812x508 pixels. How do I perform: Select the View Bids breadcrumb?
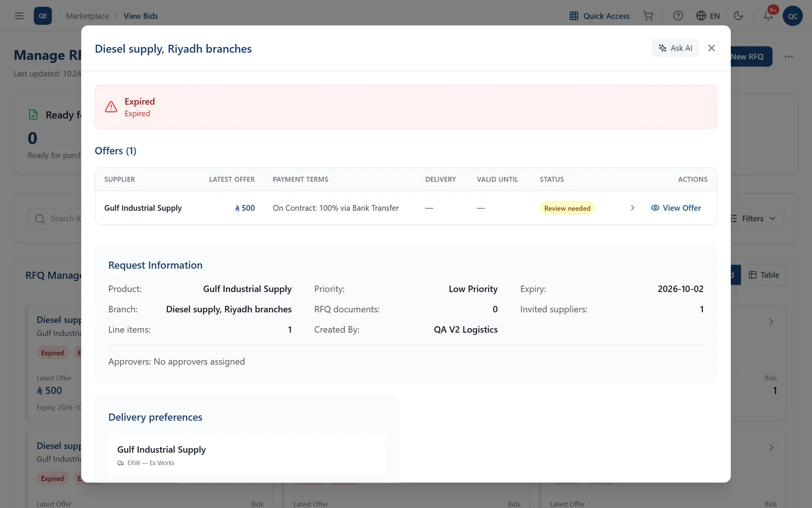(x=141, y=16)
